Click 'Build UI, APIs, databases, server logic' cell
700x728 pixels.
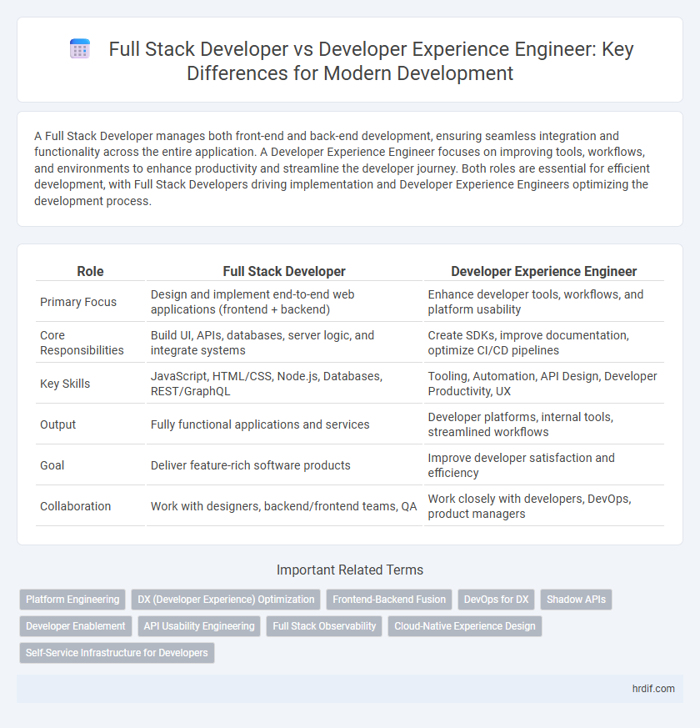tap(284, 343)
